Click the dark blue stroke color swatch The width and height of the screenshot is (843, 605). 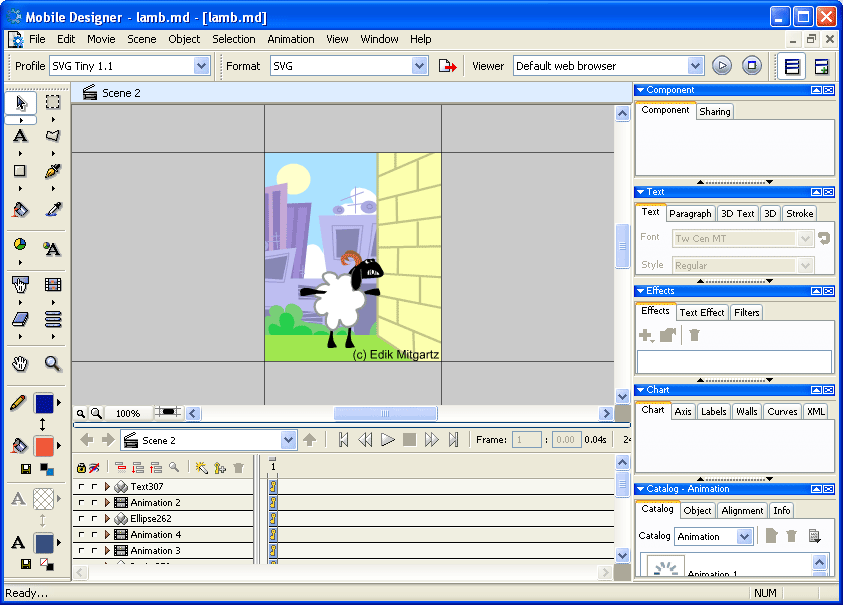tap(44, 403)
